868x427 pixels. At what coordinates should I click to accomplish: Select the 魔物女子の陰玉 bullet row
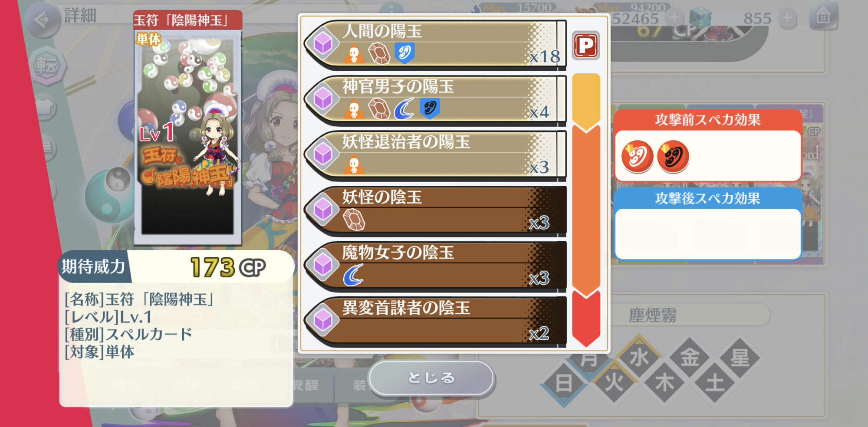point(435,266)
